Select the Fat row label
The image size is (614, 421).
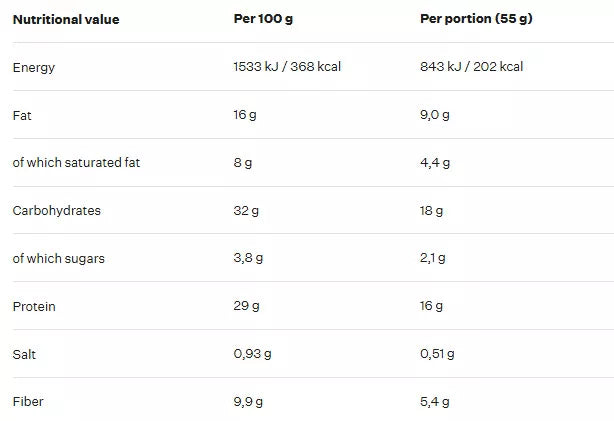[x=22, y=115]
